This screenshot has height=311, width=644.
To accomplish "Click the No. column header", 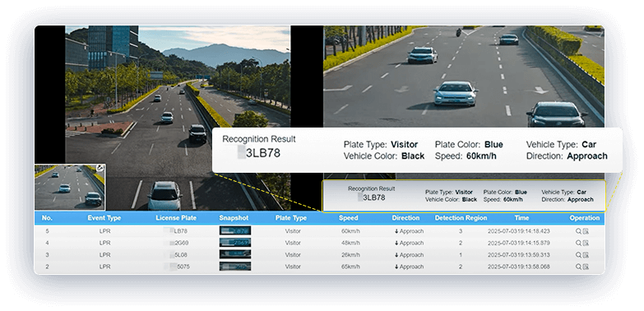I will pos(47,218).
